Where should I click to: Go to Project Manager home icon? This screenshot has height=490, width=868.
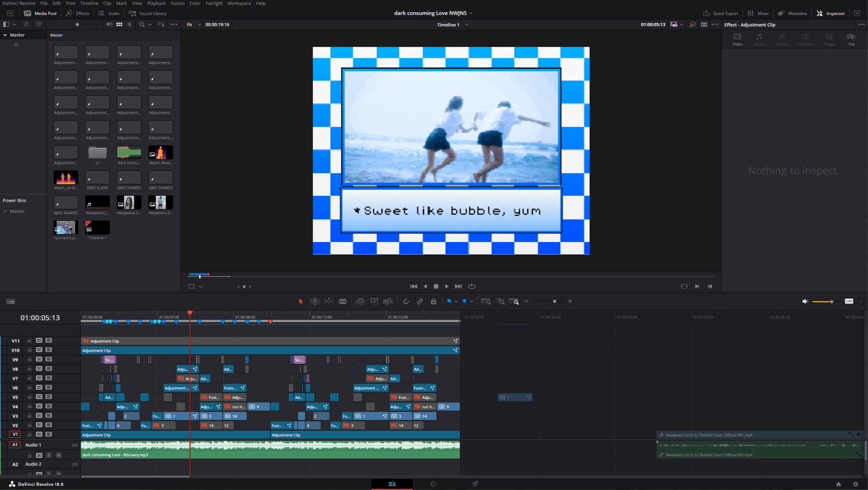[x=838, y=484]
